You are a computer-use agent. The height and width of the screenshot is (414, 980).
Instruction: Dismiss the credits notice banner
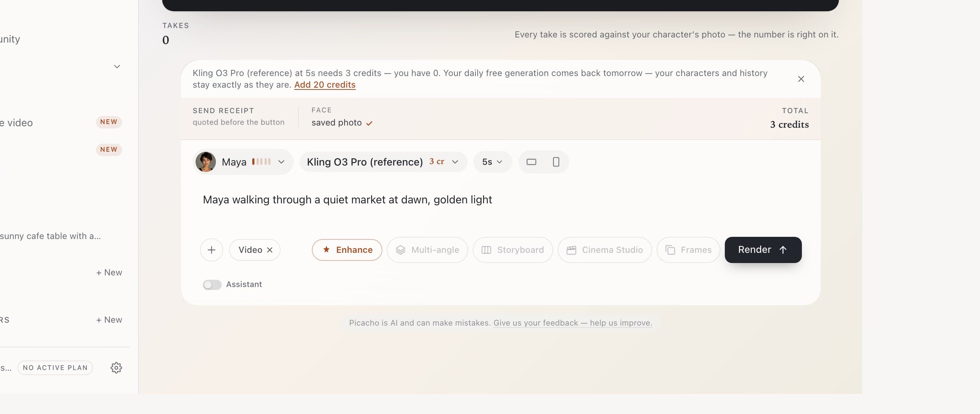pos(801,79)
